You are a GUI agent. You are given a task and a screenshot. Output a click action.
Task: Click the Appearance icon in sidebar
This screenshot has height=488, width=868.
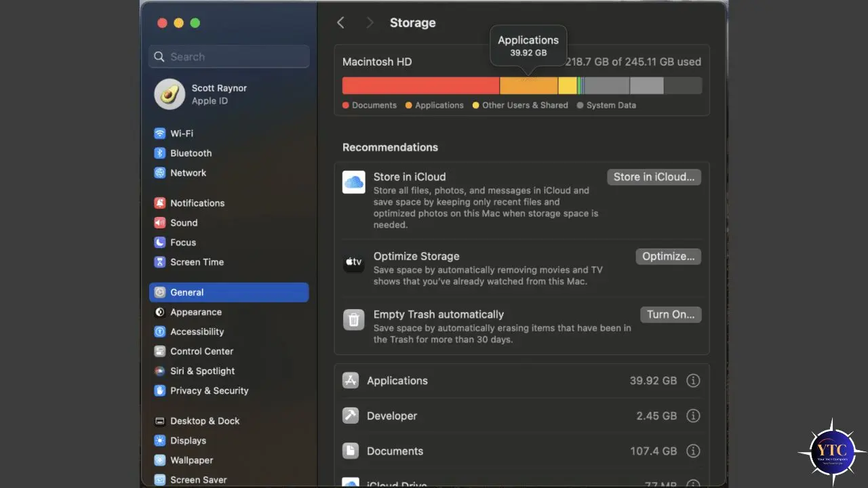pos(159,312)
